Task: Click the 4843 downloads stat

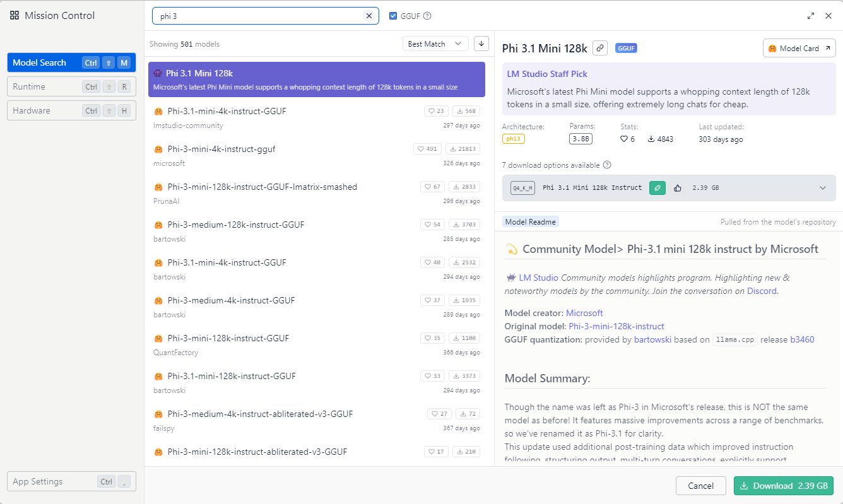Action: pos(661,139)
